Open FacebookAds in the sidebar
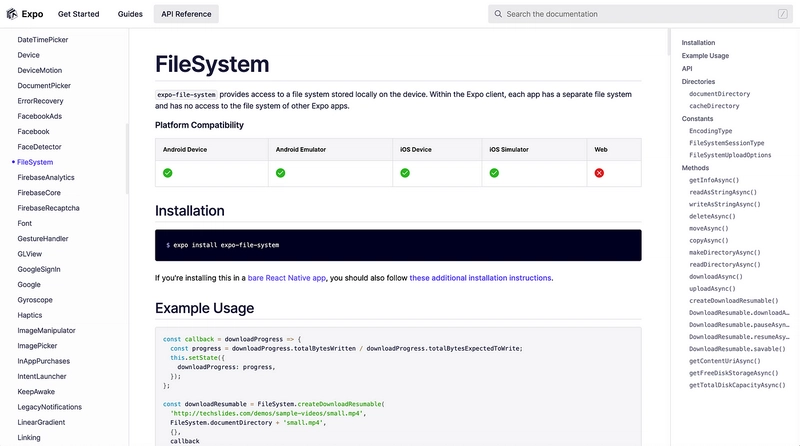Viewport: 800px width, 446px height. tap(40, 116)
